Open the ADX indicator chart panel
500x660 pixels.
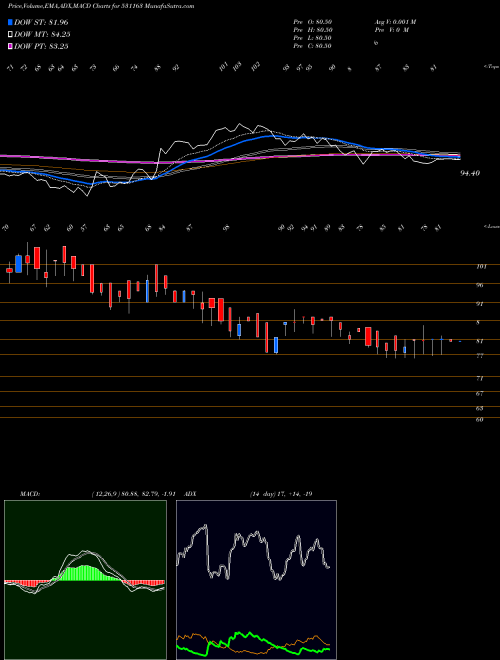[x=256, y=580]
